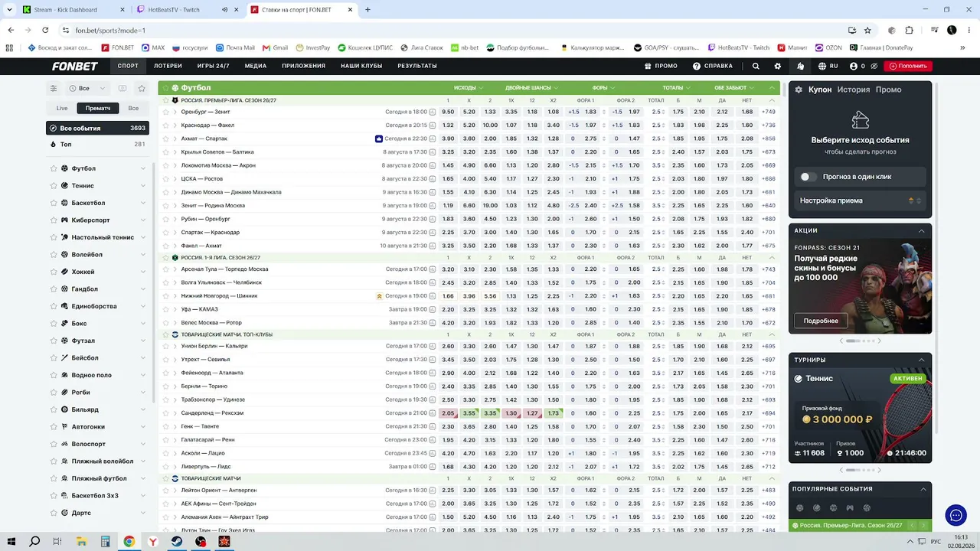Reload the fon.bet page
This screenshot has width=980, height=551.
(45, 30)
